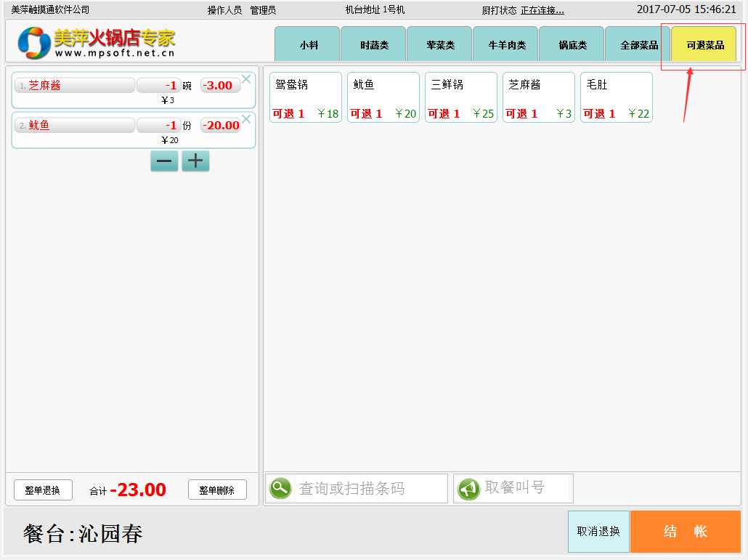Focus the 查询或扫描条码 search field
Screen dimensions: 748x560
(370, 488)
